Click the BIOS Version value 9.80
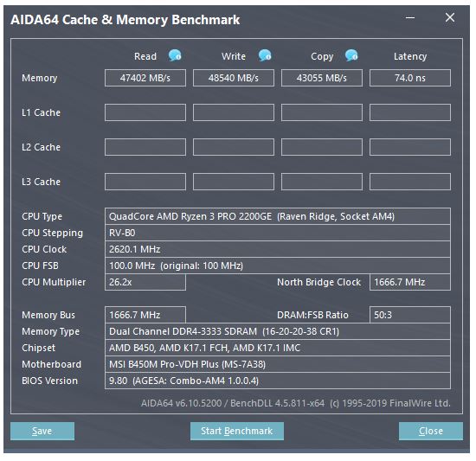This screenshot has width=476, height=461. 278,381
